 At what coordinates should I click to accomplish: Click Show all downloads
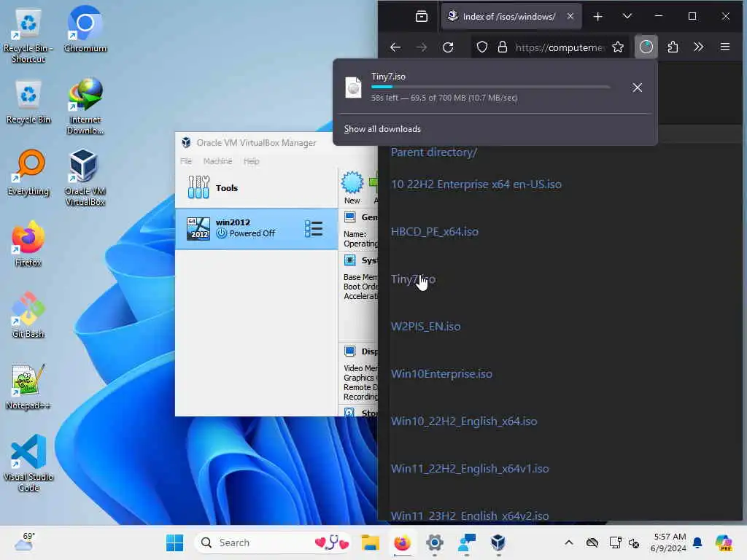click(382, 129)
